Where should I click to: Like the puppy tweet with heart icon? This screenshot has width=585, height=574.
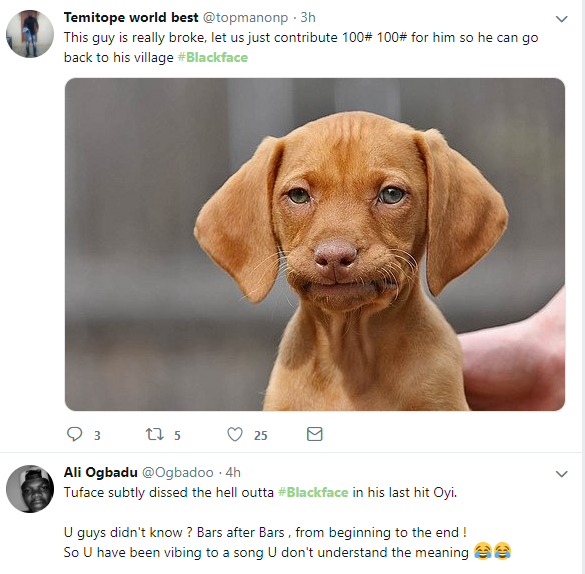pyautogui.click(x=235, y=435)
